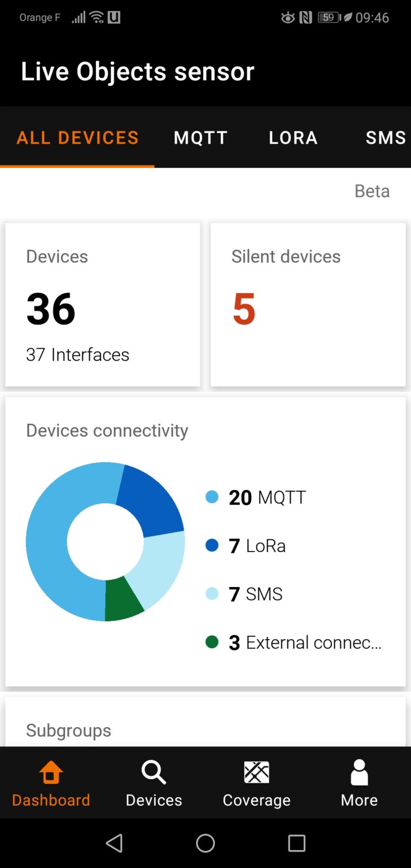Return to the ALL DEVICES tab
Viewport: 411px width, 868px height.
pyautogui.click(x=77, y=137)
